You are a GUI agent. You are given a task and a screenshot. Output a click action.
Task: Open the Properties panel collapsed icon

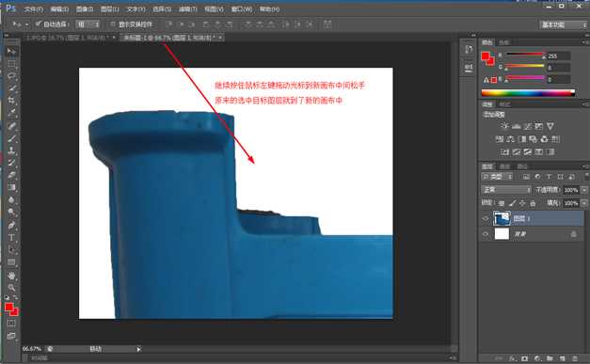click(x=469, y=68)
